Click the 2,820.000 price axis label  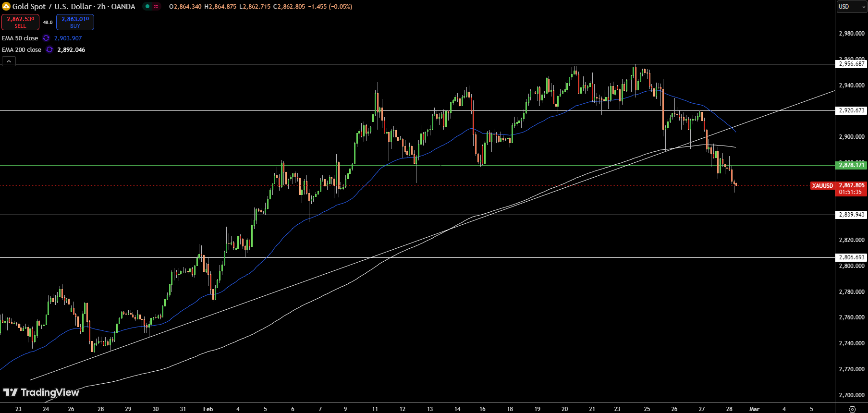(852, 240)
